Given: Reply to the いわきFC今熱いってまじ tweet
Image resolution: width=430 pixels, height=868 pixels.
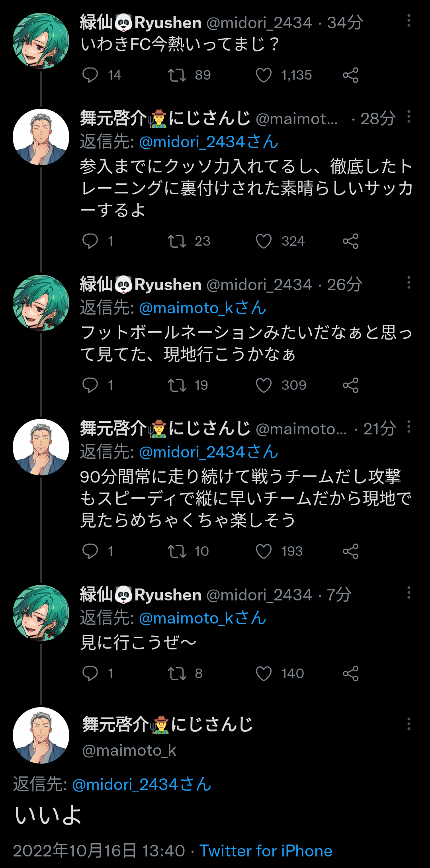Looking at the screenshot, I should point(90,75).
